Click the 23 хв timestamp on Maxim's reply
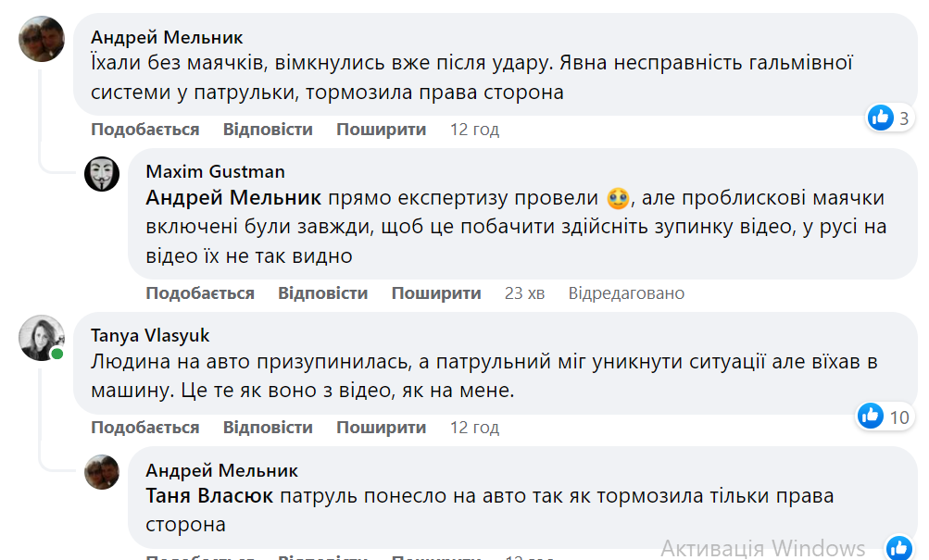The image size is (929, 560). coord(524,293)
